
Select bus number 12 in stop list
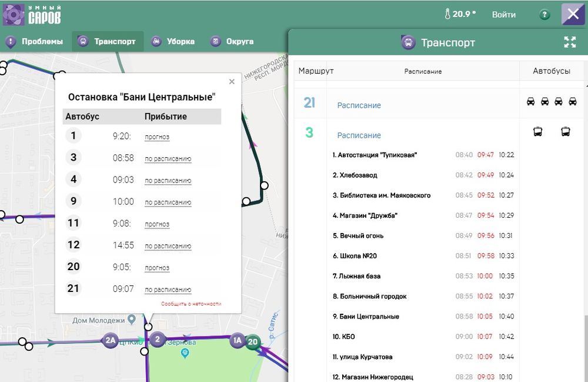coord(73,245)
